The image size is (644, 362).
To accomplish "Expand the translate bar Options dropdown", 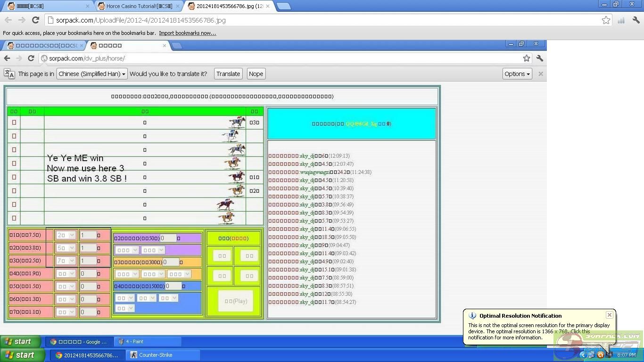I will tap(517, 74).
